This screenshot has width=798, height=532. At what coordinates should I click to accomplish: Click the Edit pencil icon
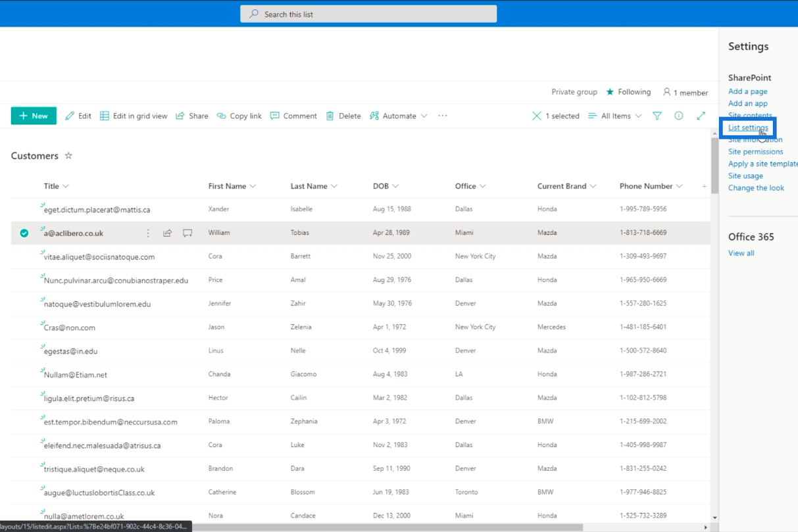coord(70,116)
